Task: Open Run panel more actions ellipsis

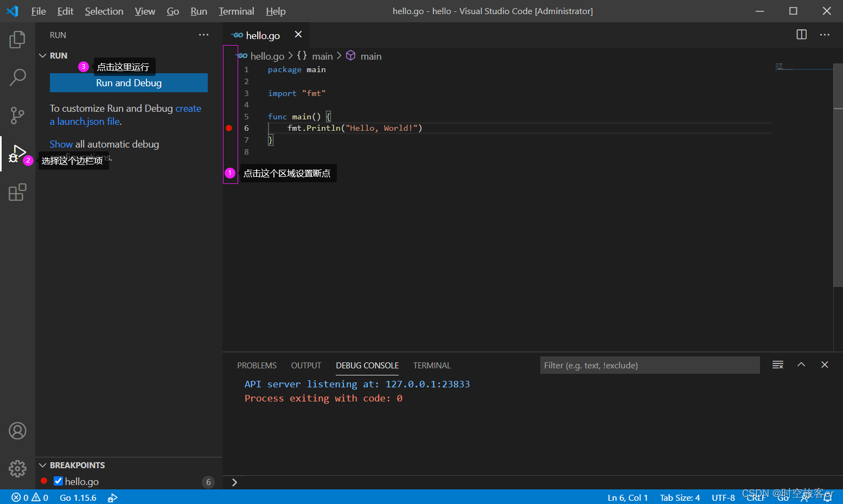Action: click(x=203, y=35)
